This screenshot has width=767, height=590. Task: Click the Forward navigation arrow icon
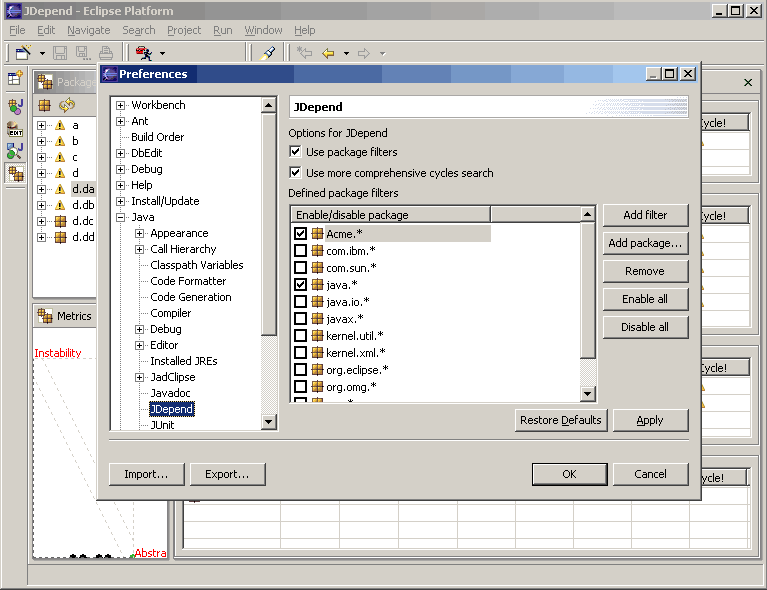[364, 53]
